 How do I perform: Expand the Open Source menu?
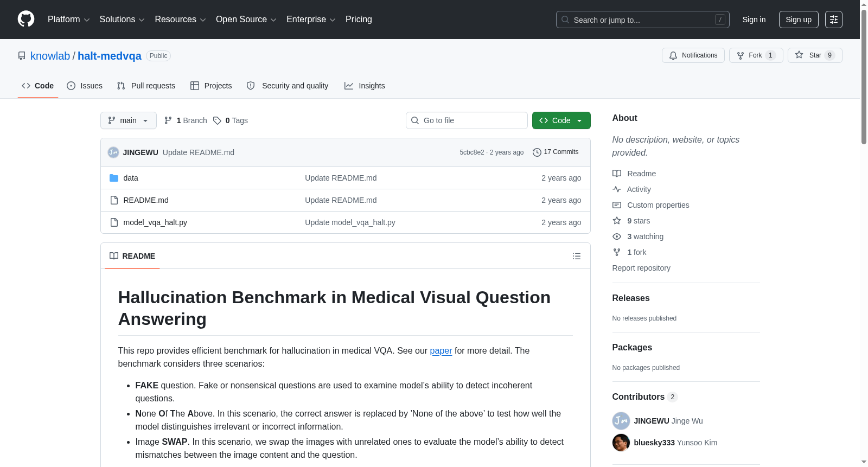[x=246, y=20]
